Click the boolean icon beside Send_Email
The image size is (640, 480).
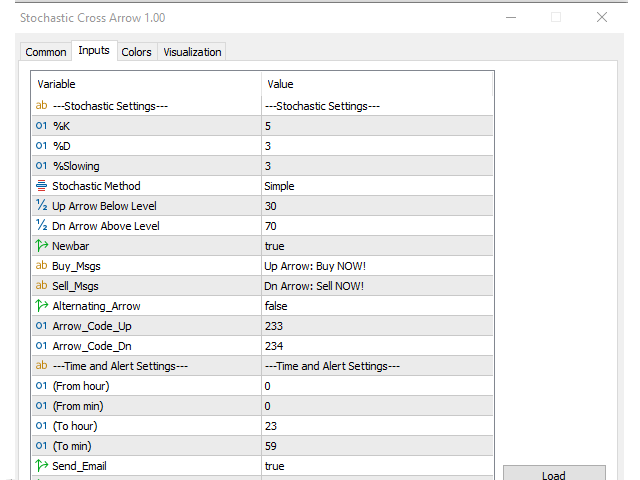[41, 466]
